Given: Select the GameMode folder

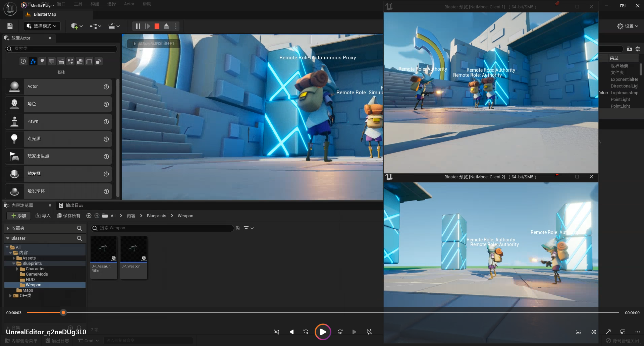Looking at the screenshot, I should (37, 274).
